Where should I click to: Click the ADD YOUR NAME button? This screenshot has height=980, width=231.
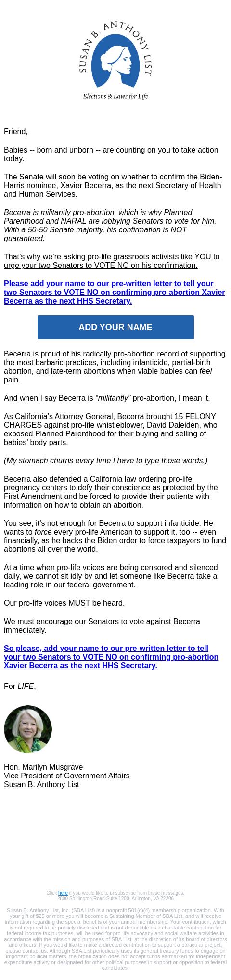click(x=115, y=327)
